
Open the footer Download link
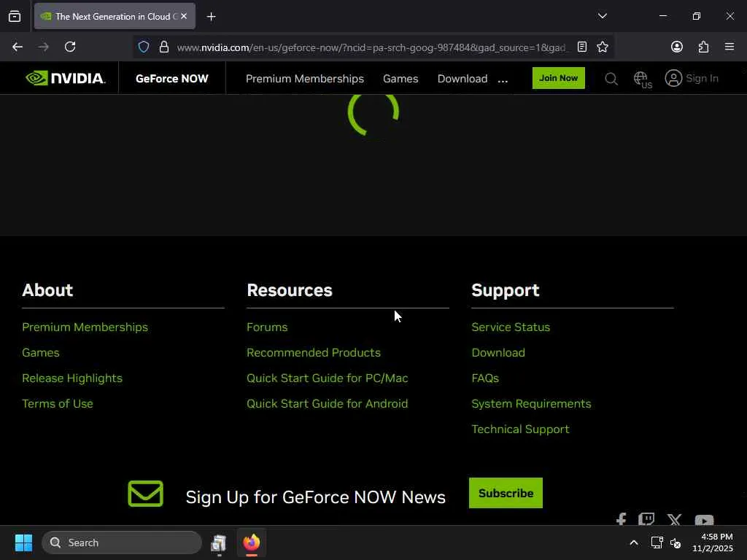click(498, 352)
